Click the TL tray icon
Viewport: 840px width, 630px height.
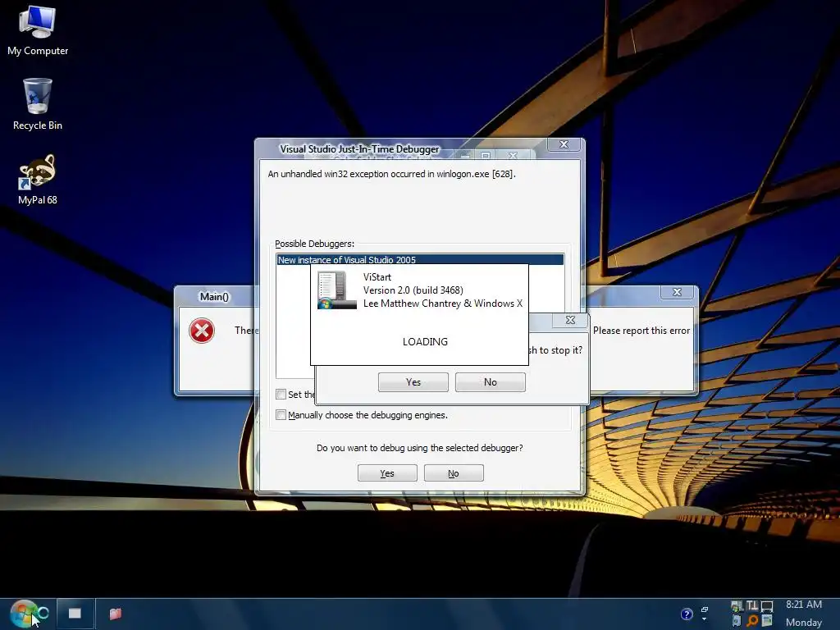(x=752, y=605)
